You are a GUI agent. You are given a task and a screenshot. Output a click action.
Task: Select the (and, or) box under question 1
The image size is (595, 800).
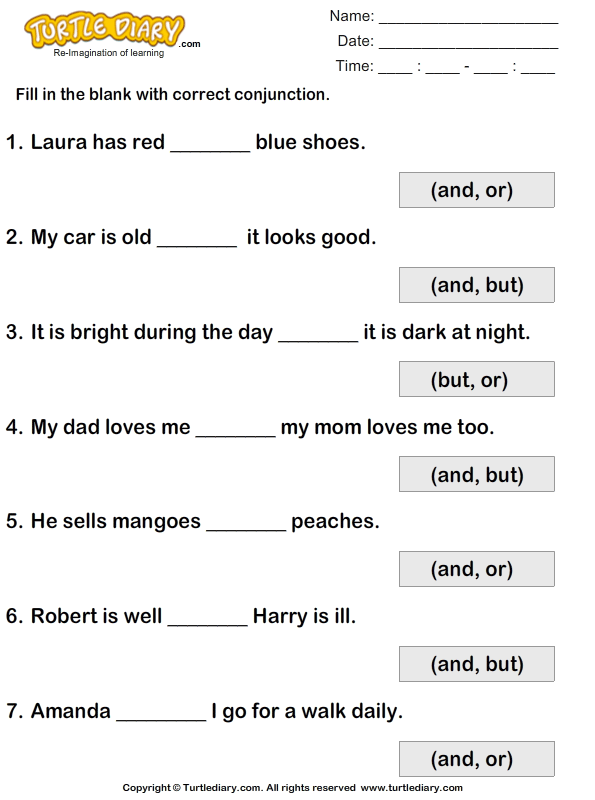click(x=477, y=190)
